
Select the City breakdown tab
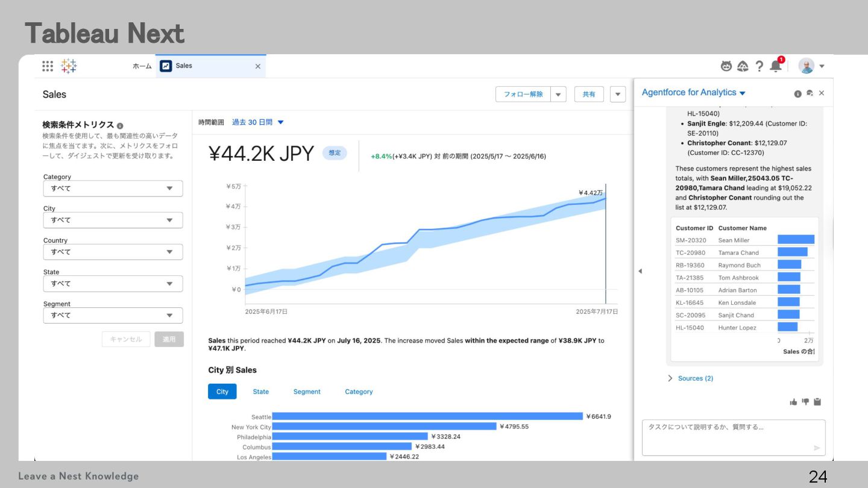pos(222,392)
